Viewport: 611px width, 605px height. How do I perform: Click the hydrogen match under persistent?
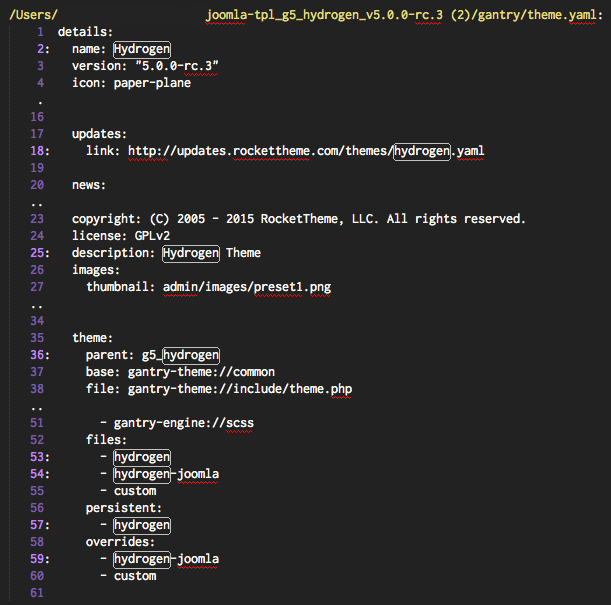[142, 525]
